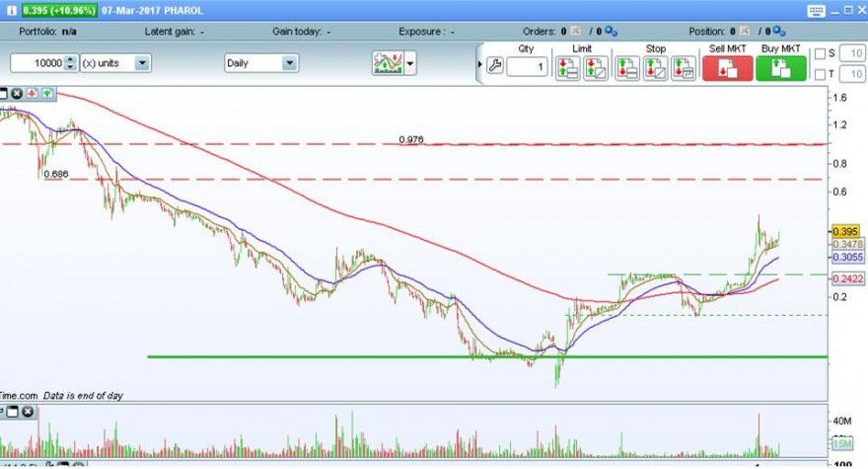Viewport: 868px width, 469px height.
Task: Click the green price badge 0.395 (+10.96%)
Action: pos(59,11)
